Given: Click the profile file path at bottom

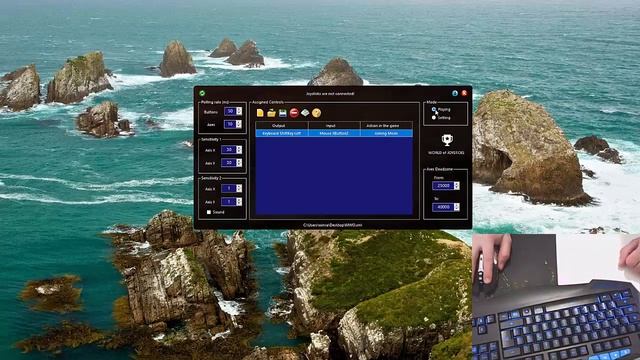Looking at the screenshot, I should (332, 225).
